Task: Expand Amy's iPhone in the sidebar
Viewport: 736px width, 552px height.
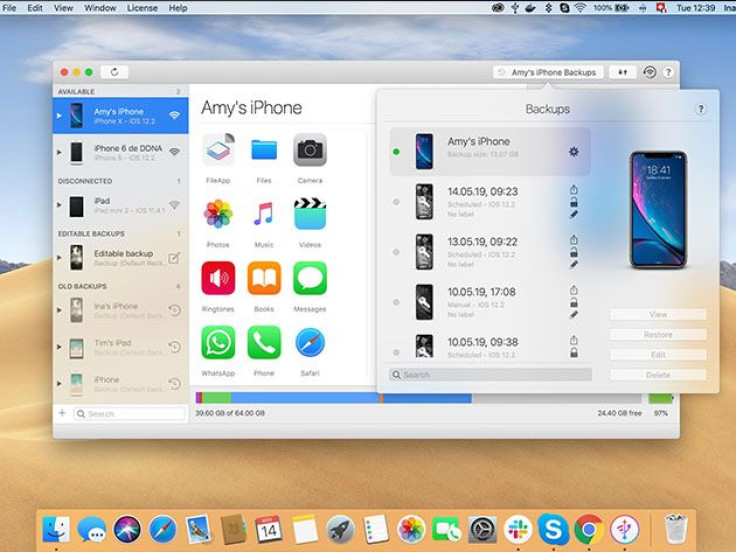Action: coord(59,115)
